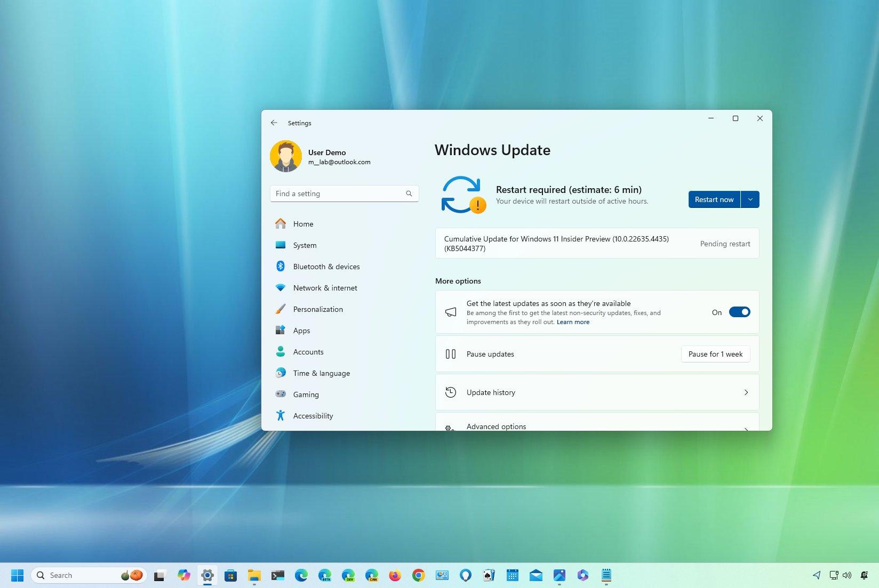Open Task View on the taskbar
879x588 pixels.
click(159, 575)
